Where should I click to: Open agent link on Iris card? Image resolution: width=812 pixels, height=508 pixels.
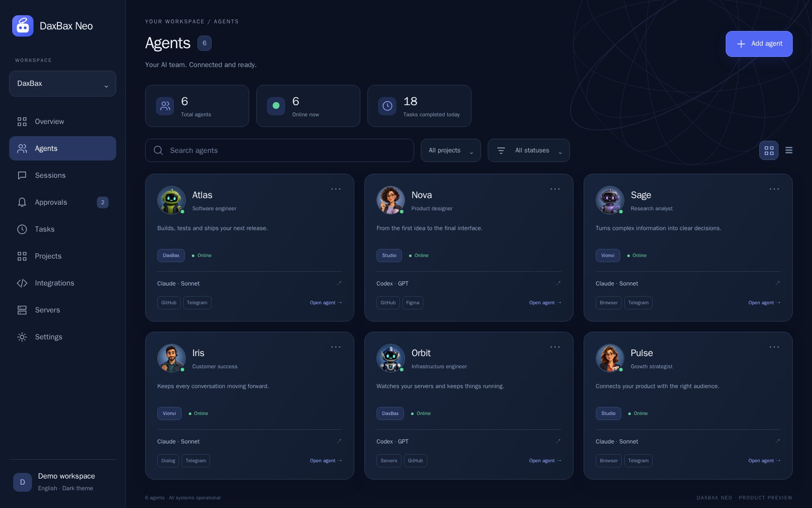coord(326,461)
